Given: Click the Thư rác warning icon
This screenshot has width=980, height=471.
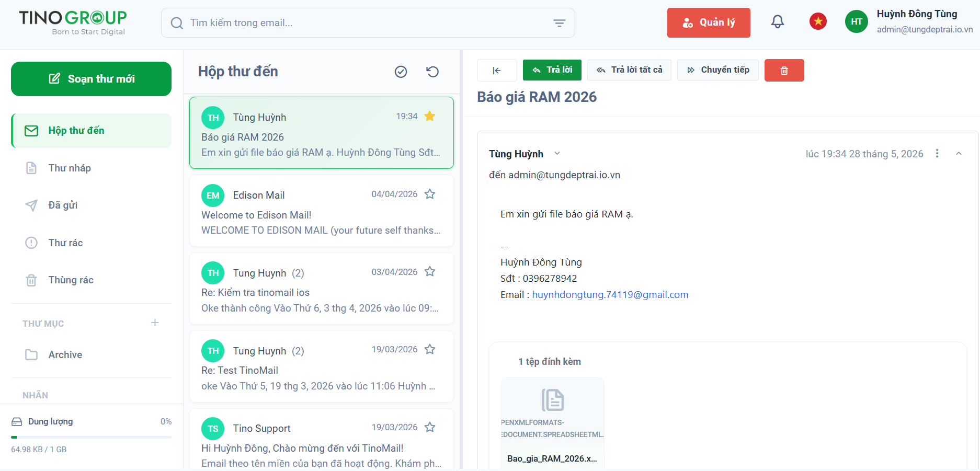Looking at the screenshot, I should click(31, 243).
